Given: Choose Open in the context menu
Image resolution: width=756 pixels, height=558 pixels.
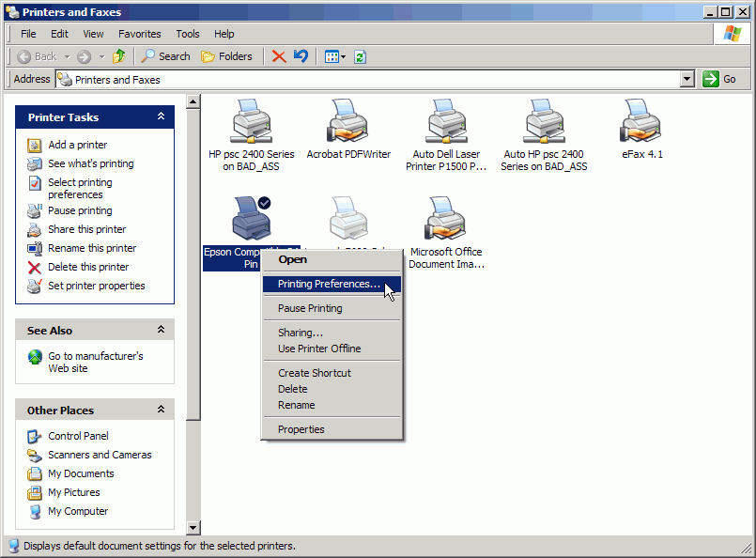Looking at the screenshot, I should pos(332,259).
